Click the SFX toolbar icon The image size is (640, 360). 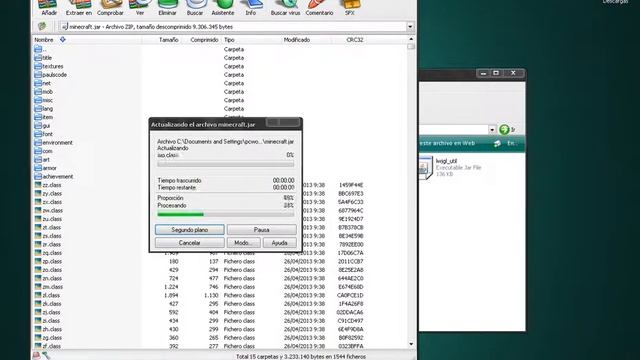[x=350, y=7]
